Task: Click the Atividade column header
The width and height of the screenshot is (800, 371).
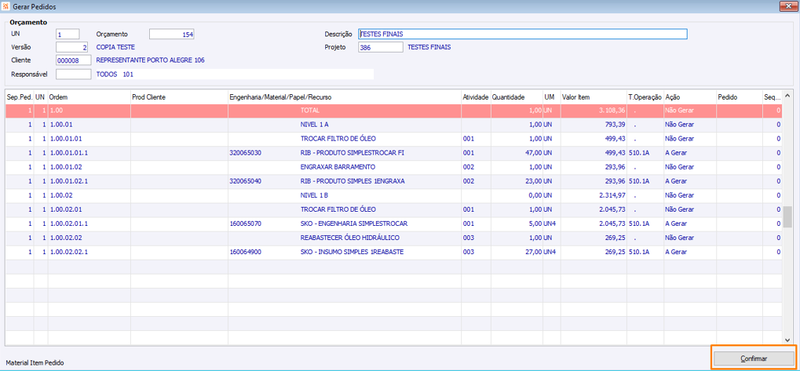Action: click(476, 96)
